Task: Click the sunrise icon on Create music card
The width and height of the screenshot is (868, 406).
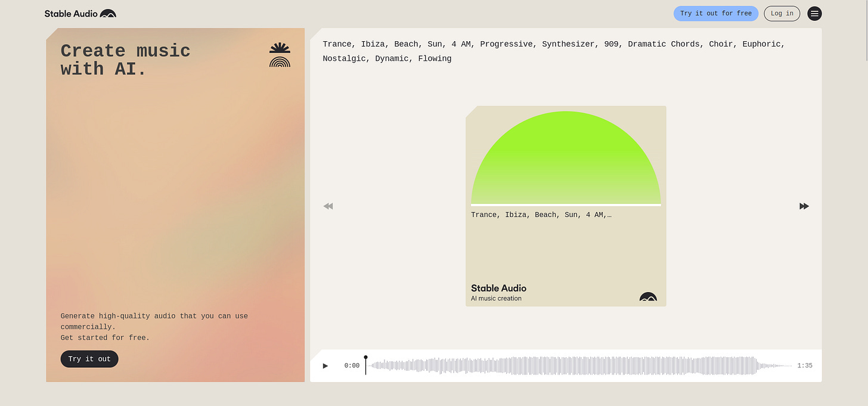Action: tap(280, 55)
